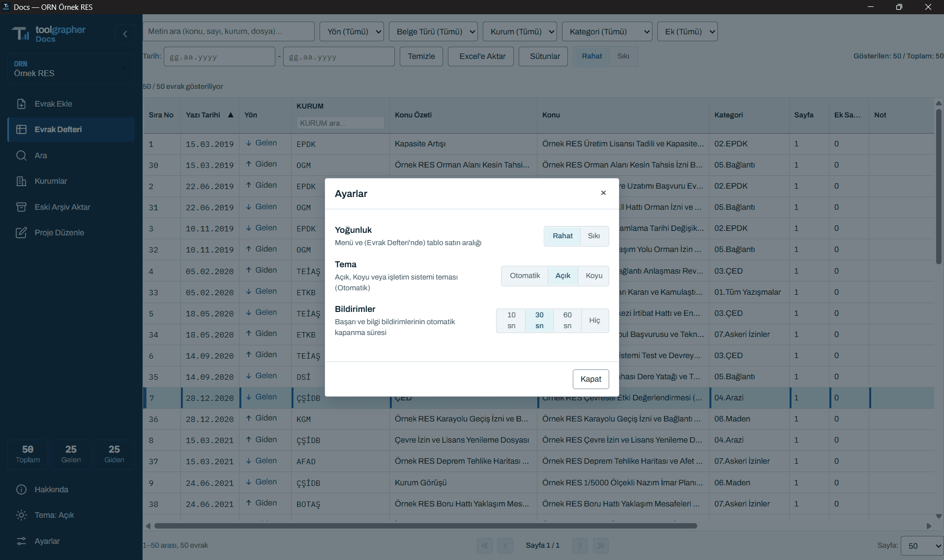
Task: Open the Yön (Tümü) dropdown
Action: click(x=352, y=31)
